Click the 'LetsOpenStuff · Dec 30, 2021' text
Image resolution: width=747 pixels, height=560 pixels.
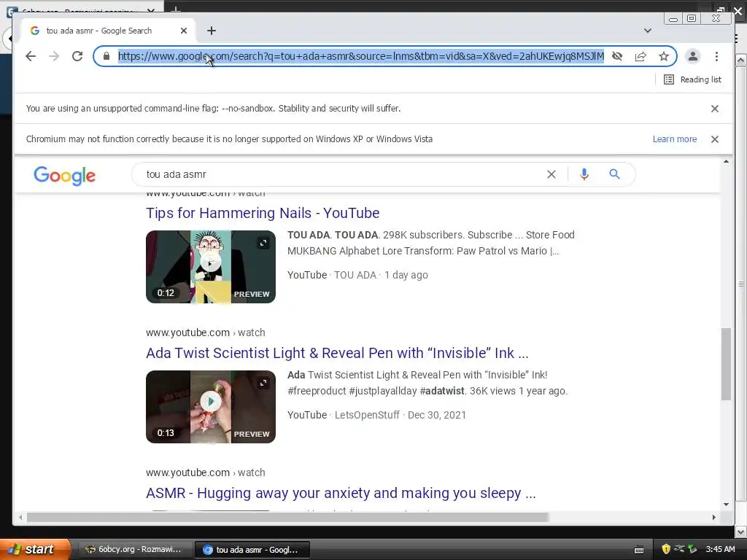coord(400,415)
